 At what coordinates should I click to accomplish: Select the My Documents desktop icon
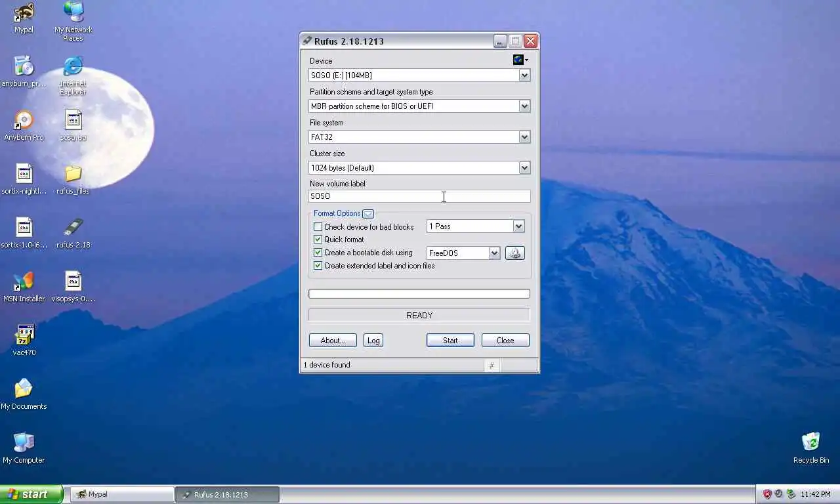pyautogui.click(x=24, y=394)
